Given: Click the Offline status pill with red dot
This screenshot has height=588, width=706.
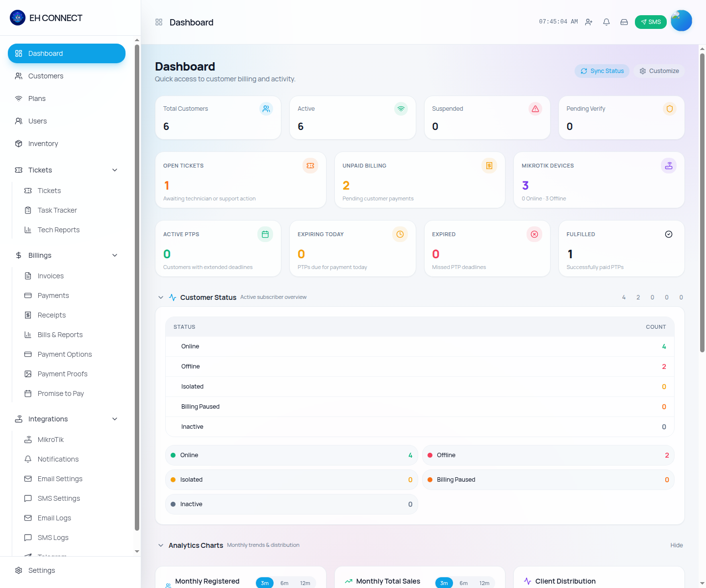Looking at the screenshot, I should click(548, 455).
